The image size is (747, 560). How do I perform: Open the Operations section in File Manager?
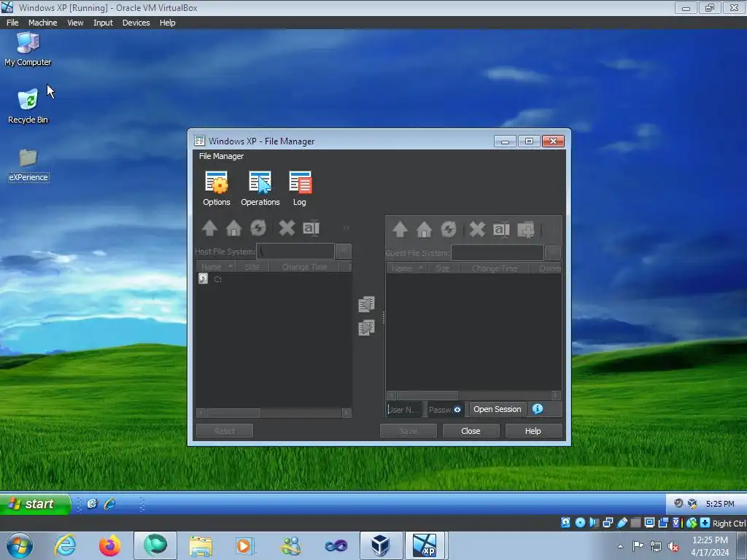pos(260,189)
